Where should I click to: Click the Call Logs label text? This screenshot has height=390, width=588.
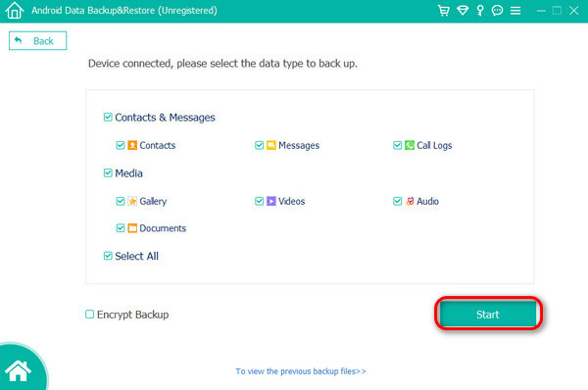click(x=434, y=145)
